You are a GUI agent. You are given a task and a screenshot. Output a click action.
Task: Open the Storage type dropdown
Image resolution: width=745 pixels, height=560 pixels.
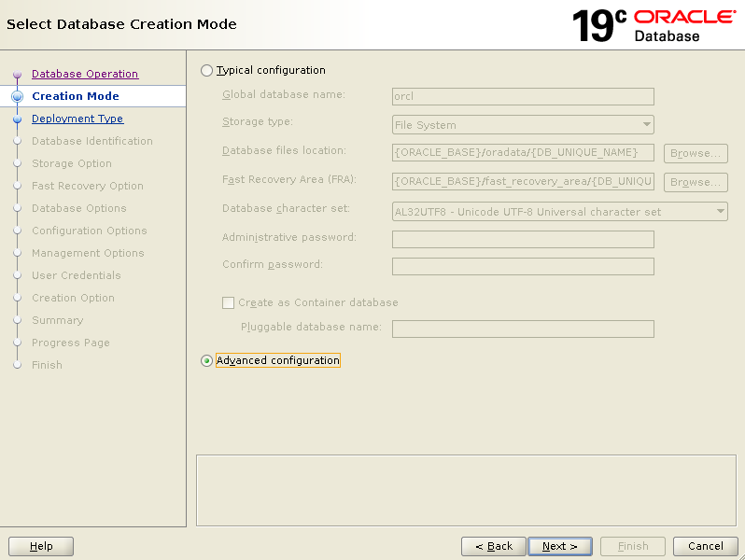coord(523,125)
